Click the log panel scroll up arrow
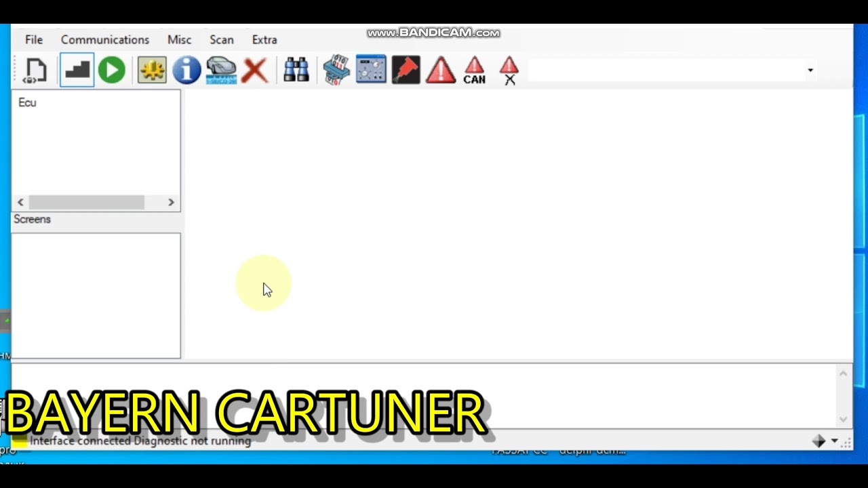This screenshot has width=868, height=488. [x=844, y=373]
